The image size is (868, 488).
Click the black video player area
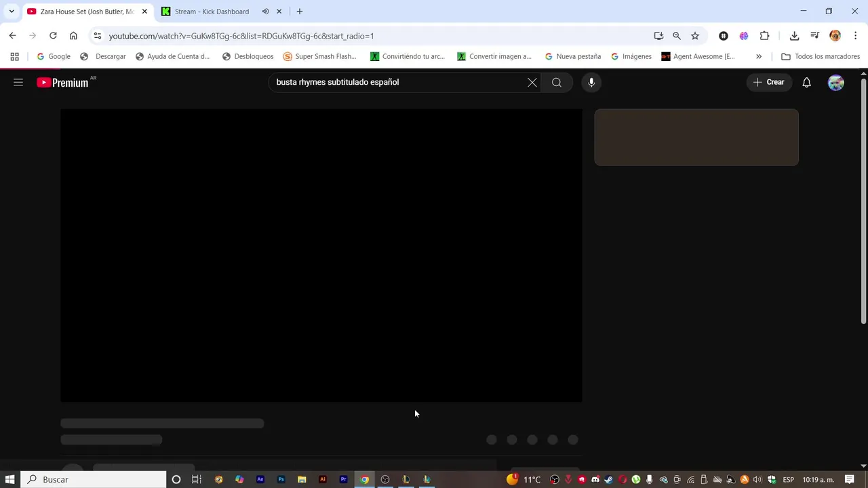click(321, 256)
